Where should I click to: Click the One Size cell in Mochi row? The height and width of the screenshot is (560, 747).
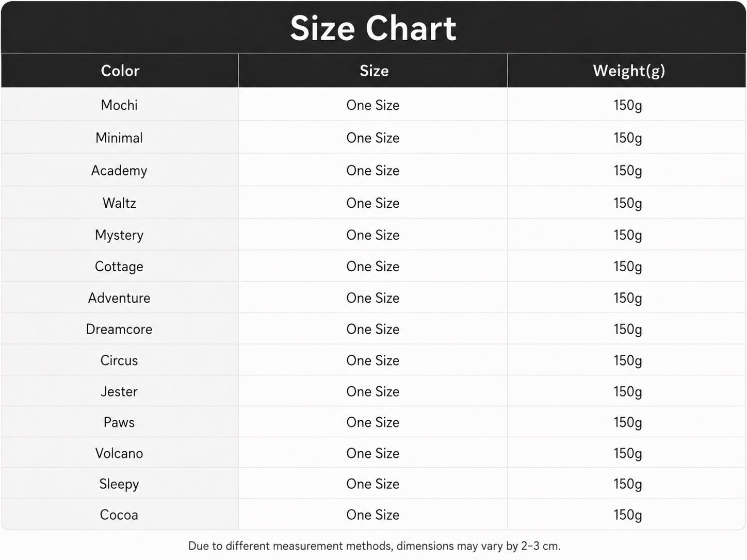pyautogui.click(x=373, y=105)
